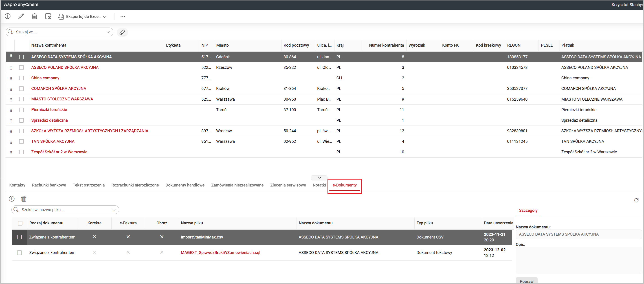This screenshot has height=284, width=644.
Task: Click the delete trash icon in top toolbar
Action: click(35, 16)
